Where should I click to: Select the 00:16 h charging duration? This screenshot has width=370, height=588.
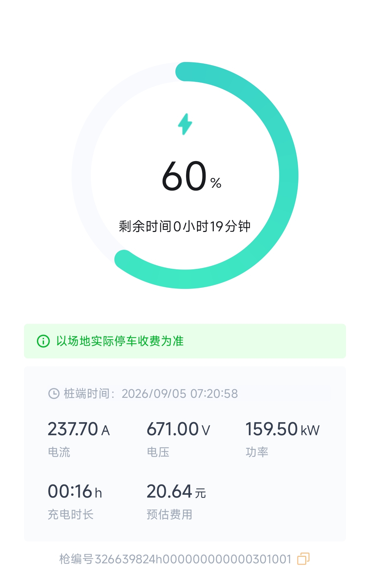click(75, 492)
